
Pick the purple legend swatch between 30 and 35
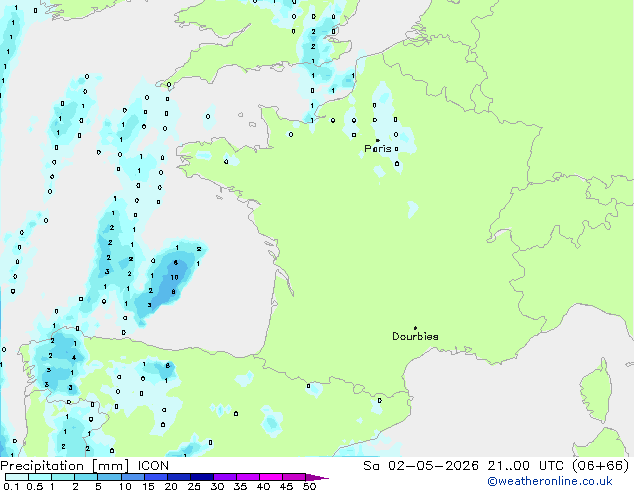[x=225, y=477]
